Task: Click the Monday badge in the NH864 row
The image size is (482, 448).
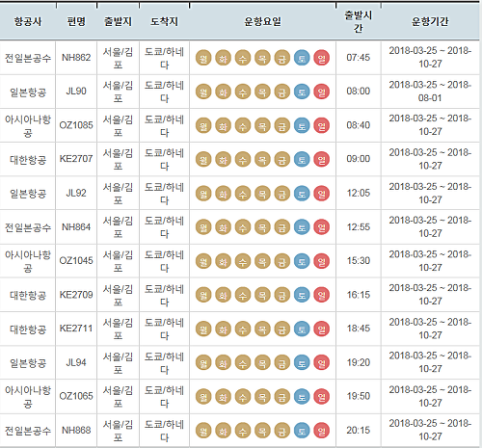Action: click(x=203, y=227)
